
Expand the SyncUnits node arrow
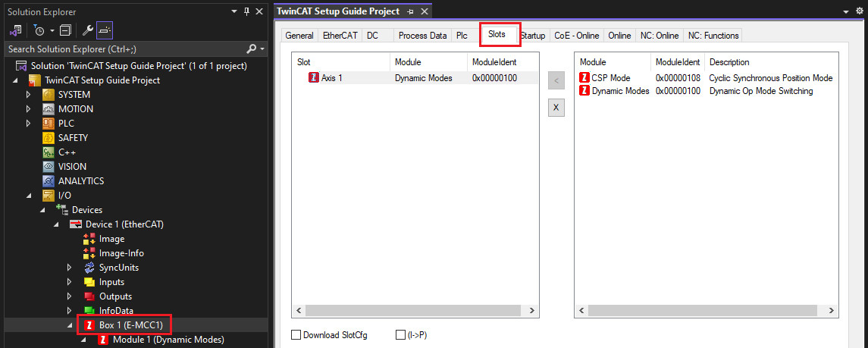coord(69,267)
